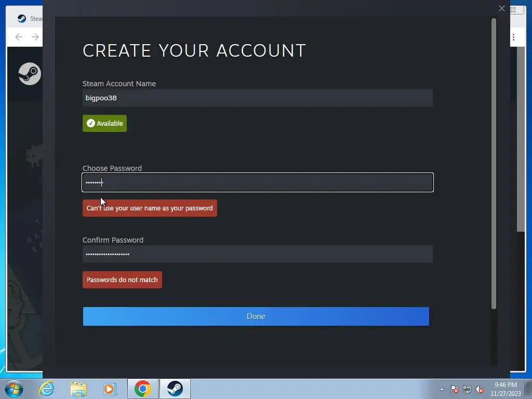Click the Available status badge
The height and width of the screenshot is (399, 532).
104,124
